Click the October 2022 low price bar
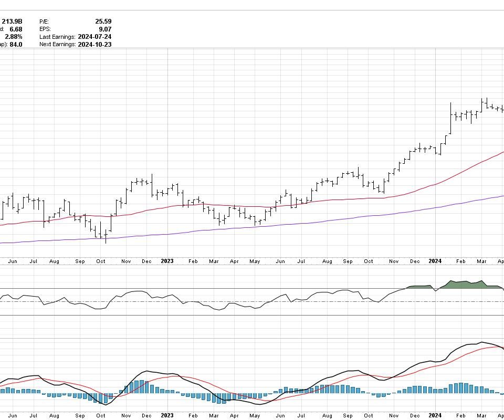This screenshot has height=420, width=504. pos(106,236)
